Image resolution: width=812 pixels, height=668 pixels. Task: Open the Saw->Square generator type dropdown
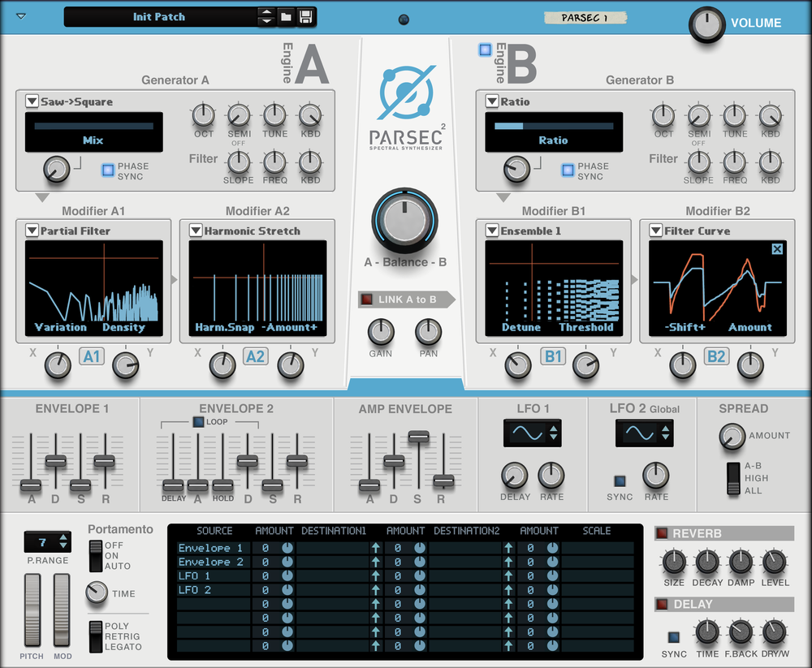point(32,101)
